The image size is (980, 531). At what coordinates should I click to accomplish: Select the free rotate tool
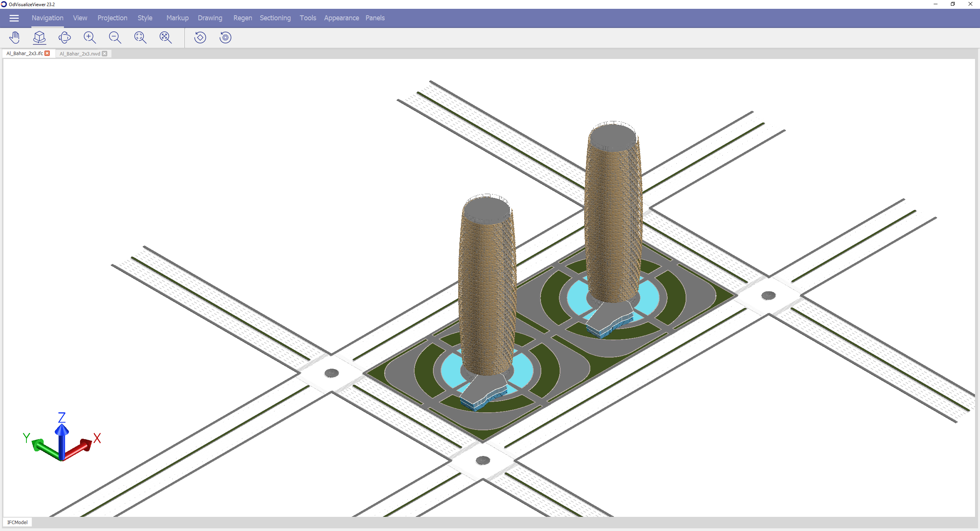pyautogui.click(x=65, y=38)
